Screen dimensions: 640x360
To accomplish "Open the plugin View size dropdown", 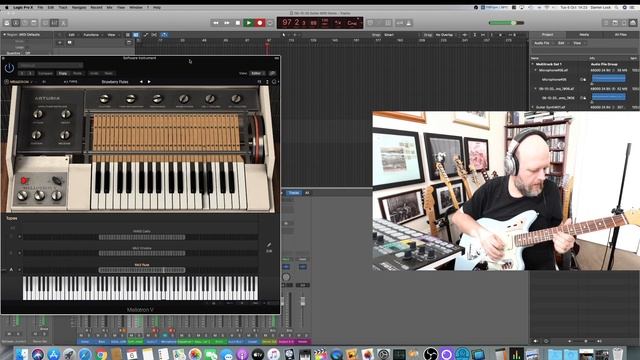I will (257, 73).
